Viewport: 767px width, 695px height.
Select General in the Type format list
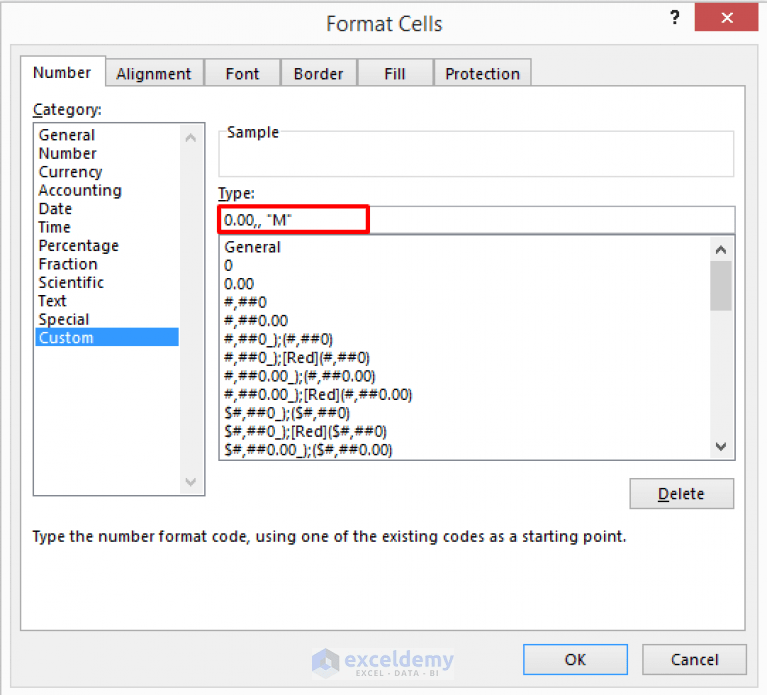(465, 247)
